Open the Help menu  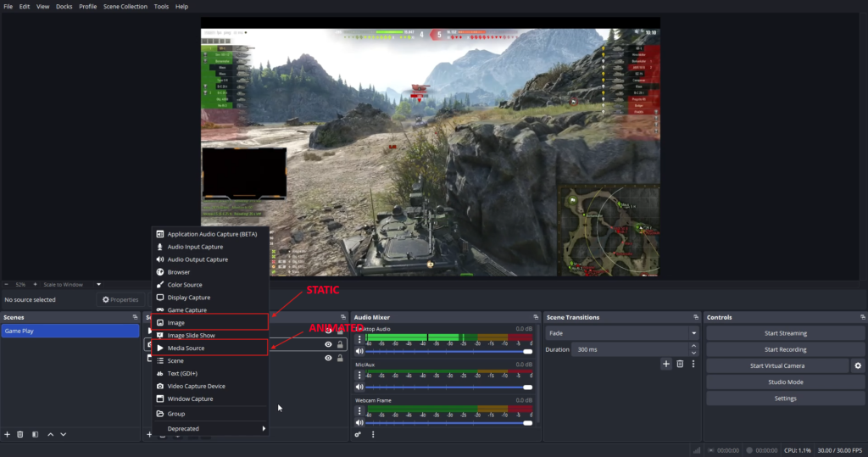[181, 7]
